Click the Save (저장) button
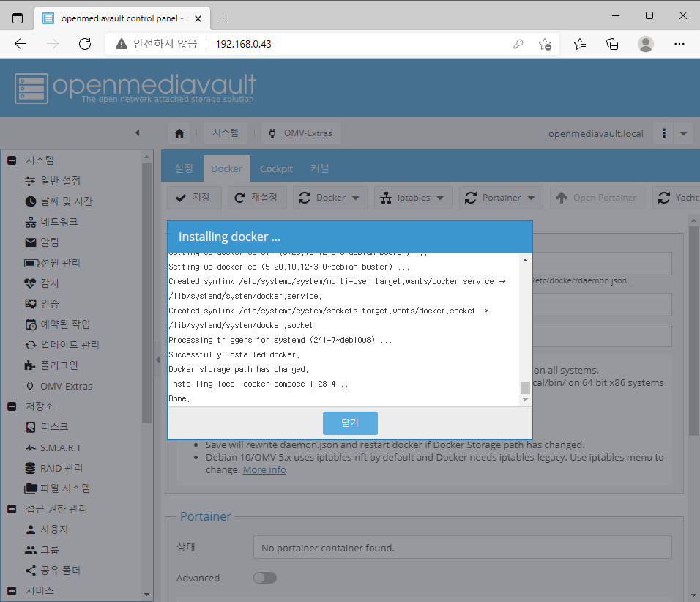The width and height of the screenshot is (700, 602). (x=194, y=198)
